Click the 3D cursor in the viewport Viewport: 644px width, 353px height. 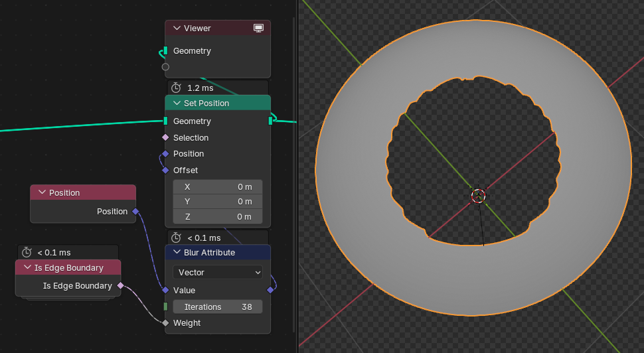[478, 196]
